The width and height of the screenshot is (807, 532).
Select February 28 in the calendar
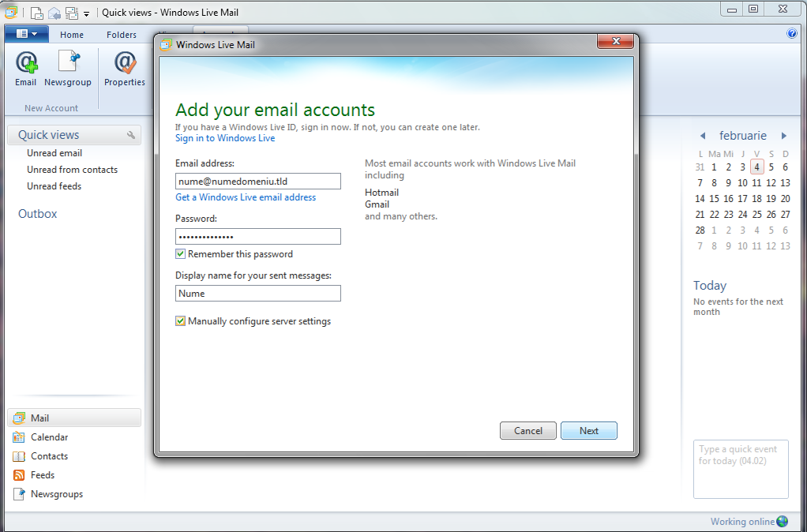(x=700, y=230)
